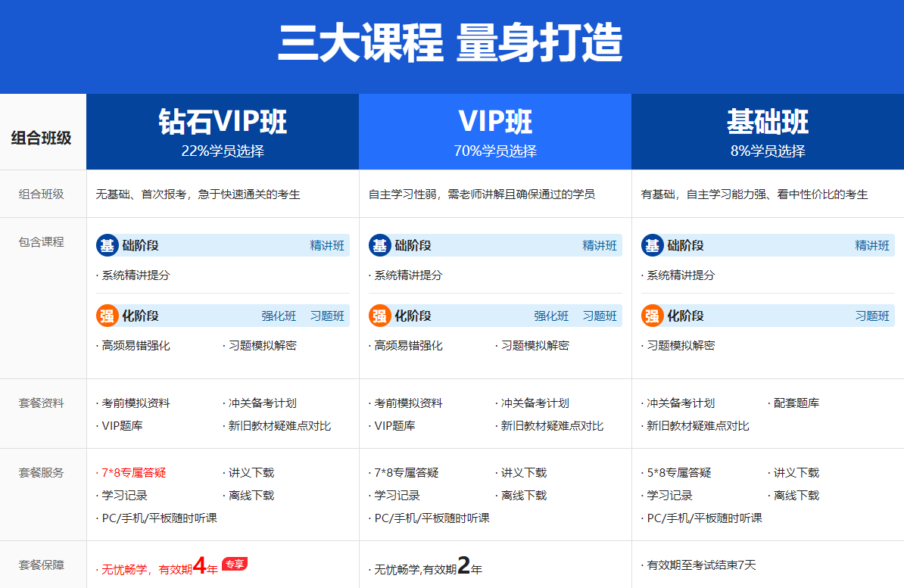The image size is (904, 588).
Task: Open 习题班 link in VIP班 column
Action: tap(600, 316)
